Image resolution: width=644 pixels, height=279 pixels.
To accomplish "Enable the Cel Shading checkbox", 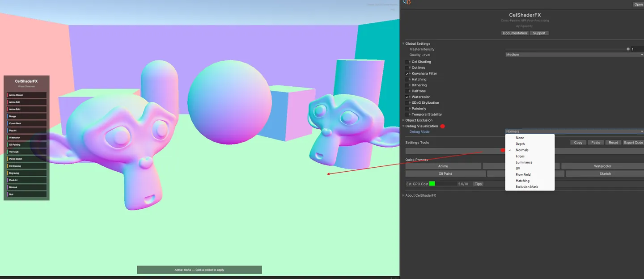I will (x=407, y=62).
